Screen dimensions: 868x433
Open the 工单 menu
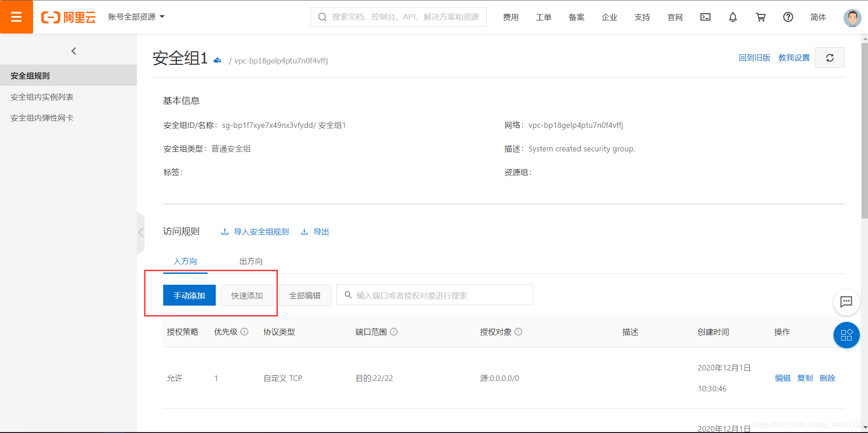[x=543, y=17]
